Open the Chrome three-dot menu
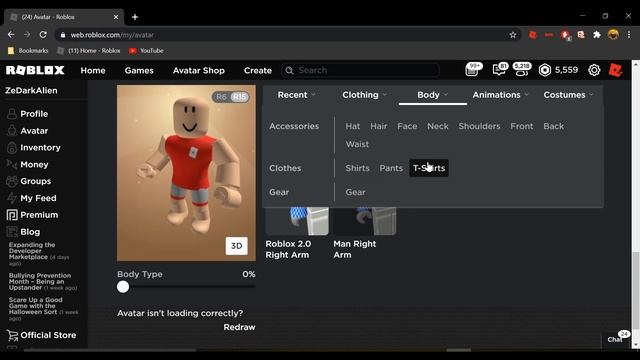Screen dimensions: 640x360 629,35
